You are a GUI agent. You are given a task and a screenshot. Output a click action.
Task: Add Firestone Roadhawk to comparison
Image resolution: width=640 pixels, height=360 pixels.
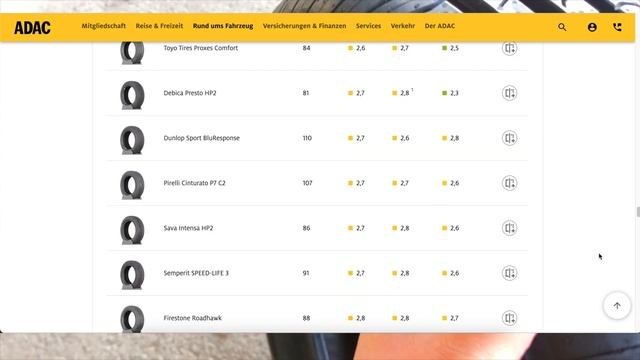[509, 318]
